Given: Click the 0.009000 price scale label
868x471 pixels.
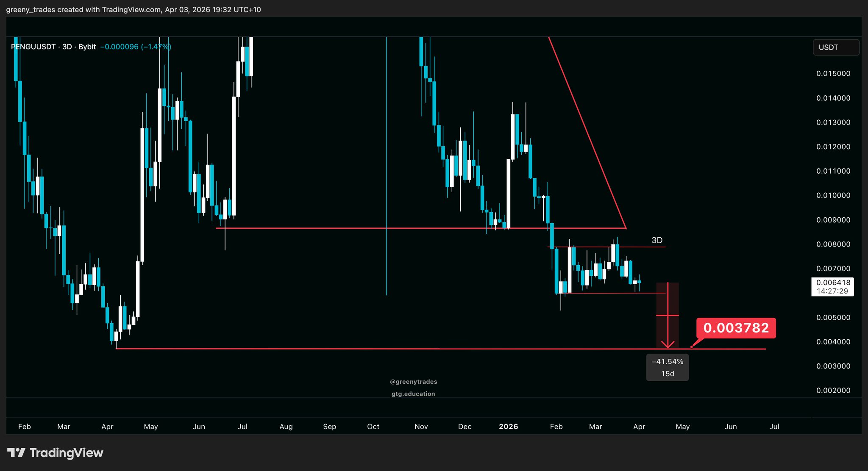Looking at the screenshot, I should [x=833, y=220].
